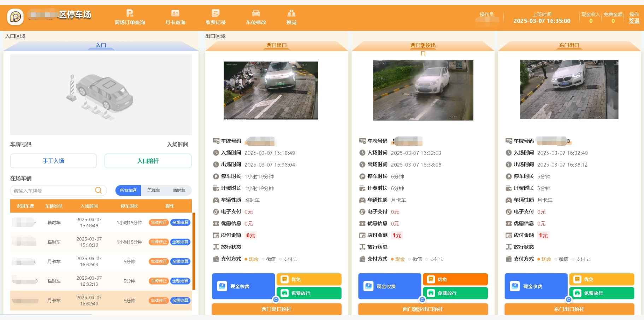644x320 pixels.
Task: Click the 签退 sign-out link
Action: point(634,21)
